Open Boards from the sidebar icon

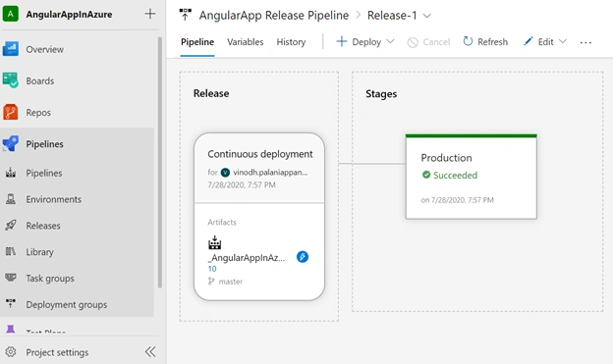[11, 80]
